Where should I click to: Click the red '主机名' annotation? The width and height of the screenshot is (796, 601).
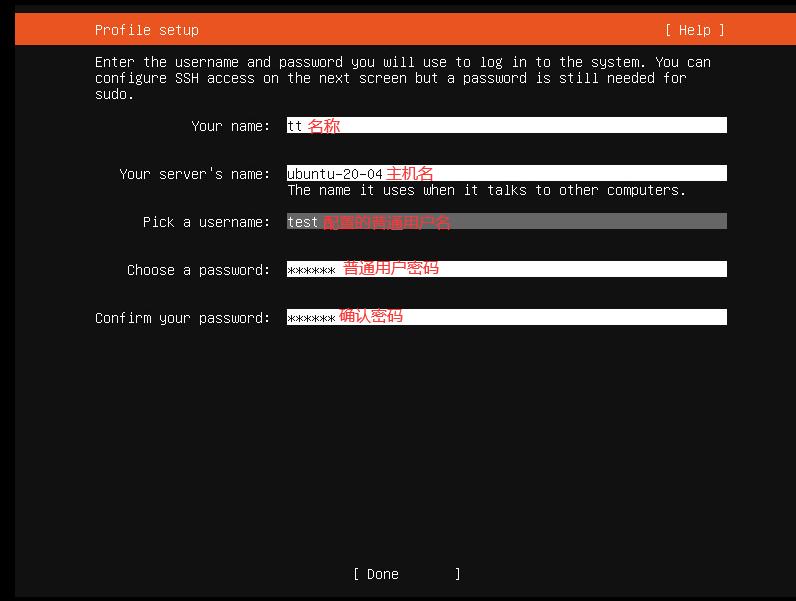coord(410,174)
